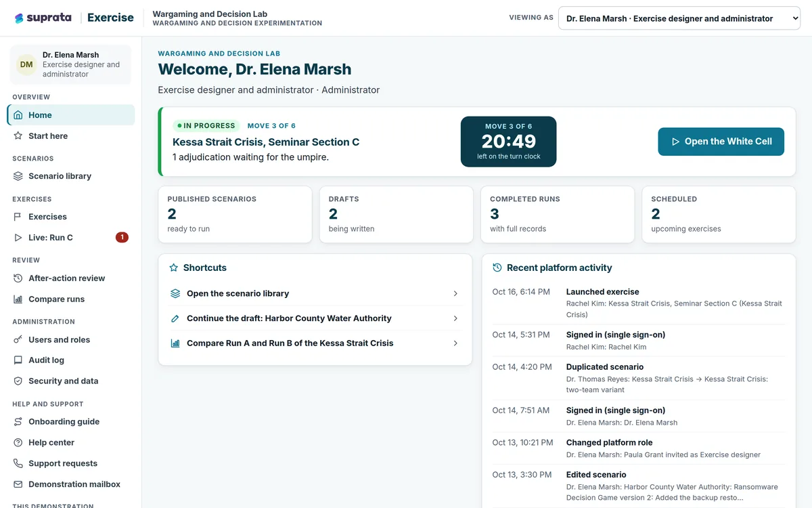Expand the Open the scenario library chevron
This screenshot has height=508, width=812.
pos(455,294)
